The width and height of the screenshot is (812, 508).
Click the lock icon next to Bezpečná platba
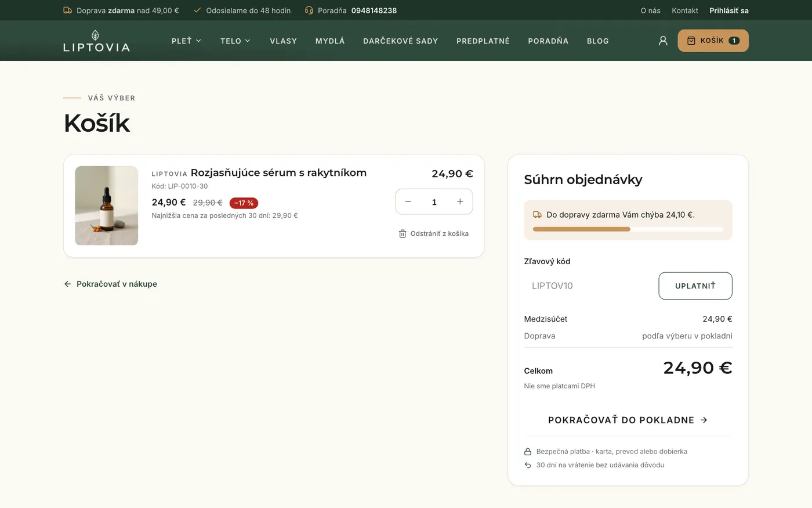coord(528,452)
